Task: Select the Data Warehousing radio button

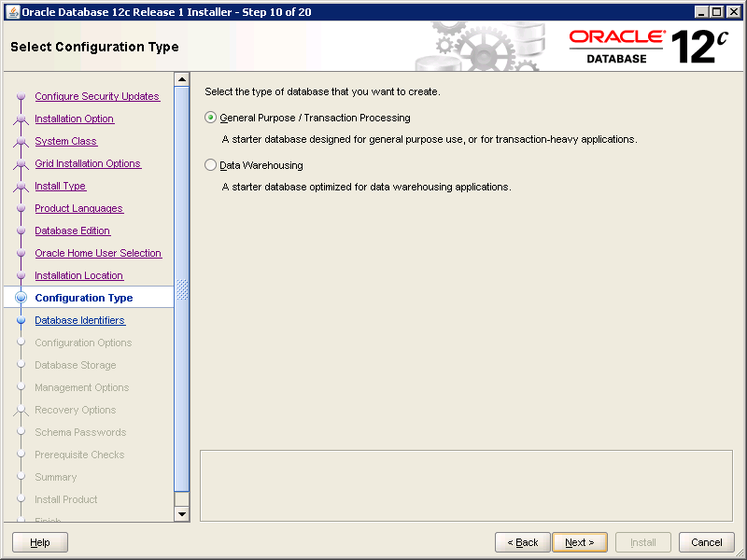Action: tap(211, 165)
